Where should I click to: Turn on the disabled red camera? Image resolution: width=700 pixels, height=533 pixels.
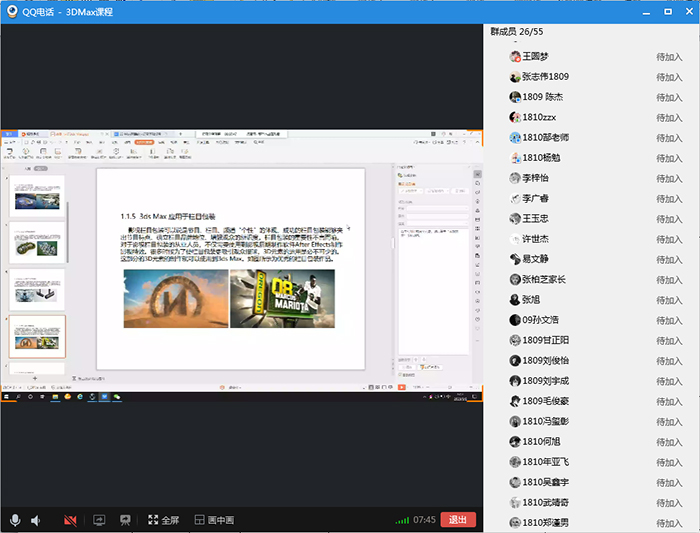70,520
